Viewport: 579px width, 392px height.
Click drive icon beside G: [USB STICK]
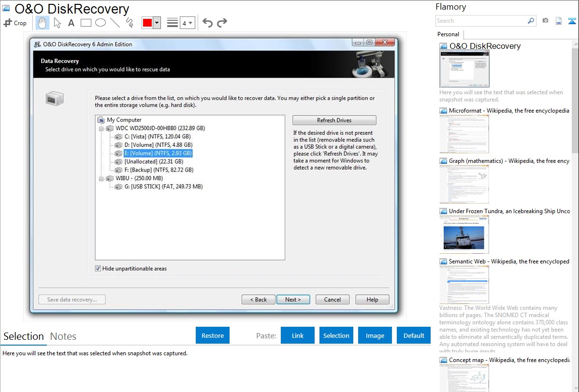118,187
